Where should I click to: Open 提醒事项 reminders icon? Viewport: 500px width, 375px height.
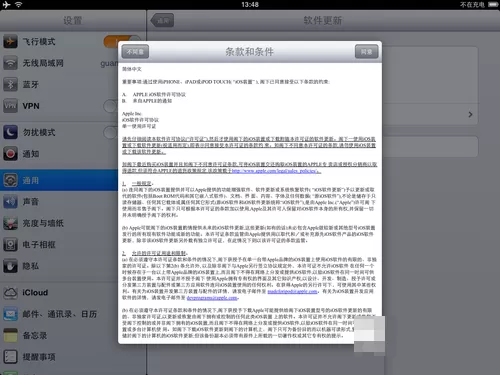(10, 357)
